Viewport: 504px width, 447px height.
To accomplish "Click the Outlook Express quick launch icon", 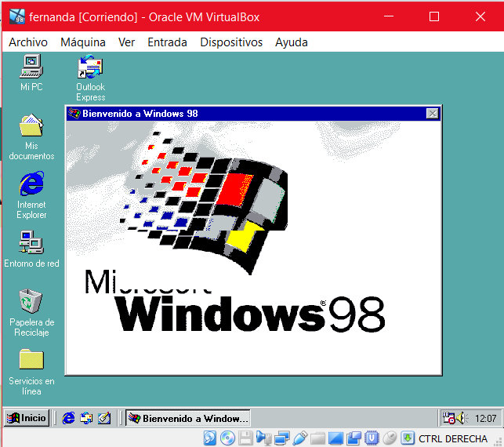I will (86, 418).
